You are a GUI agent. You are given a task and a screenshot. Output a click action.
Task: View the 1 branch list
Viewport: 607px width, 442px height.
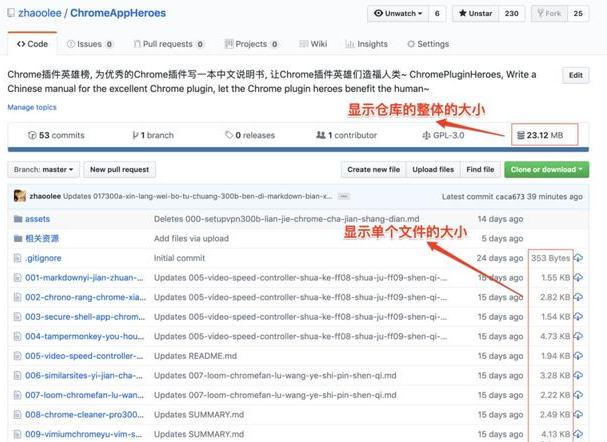[153, 135]
